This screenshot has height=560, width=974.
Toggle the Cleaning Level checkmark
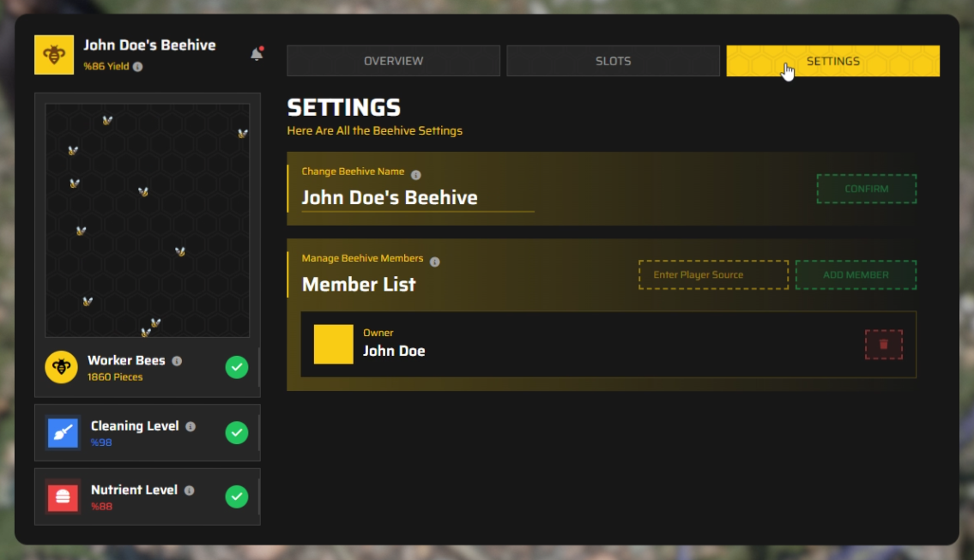236,432
